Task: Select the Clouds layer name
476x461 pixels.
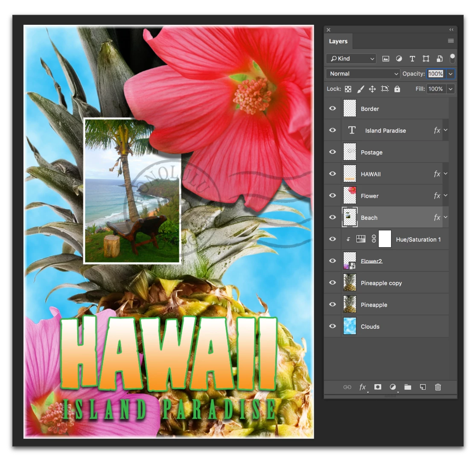Action: coord(370,327)
